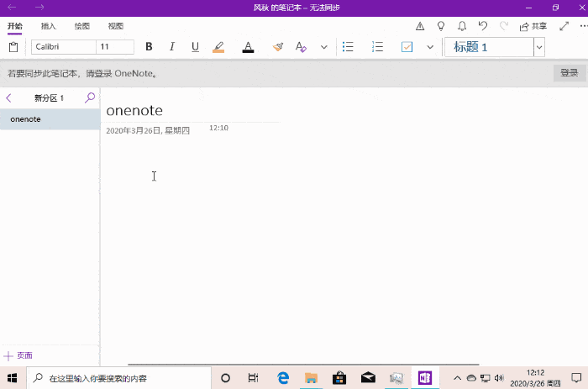Click the taskbar search box
The height and width of the screenshot is (389, 588).
[x=119, y=378]
